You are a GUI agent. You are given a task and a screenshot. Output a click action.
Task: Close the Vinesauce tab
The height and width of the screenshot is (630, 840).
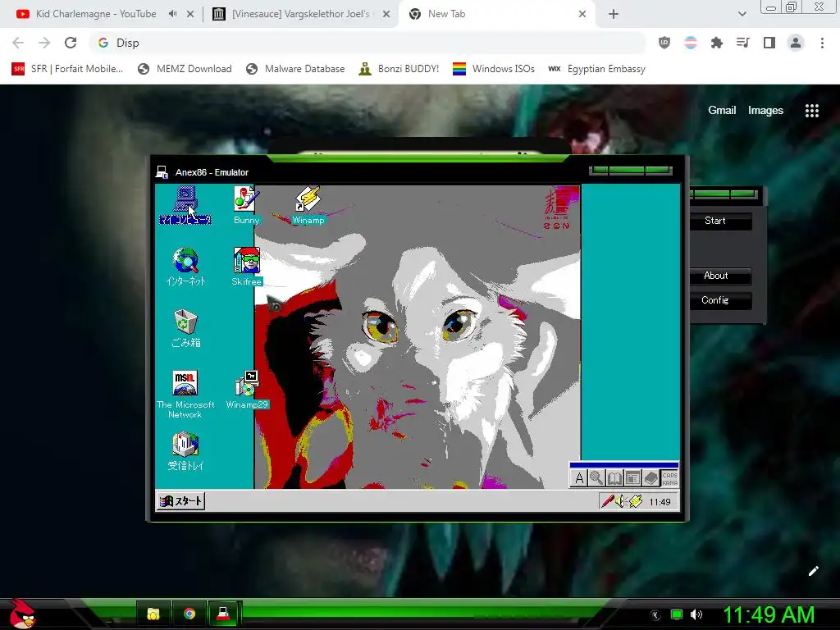point(386,15)
